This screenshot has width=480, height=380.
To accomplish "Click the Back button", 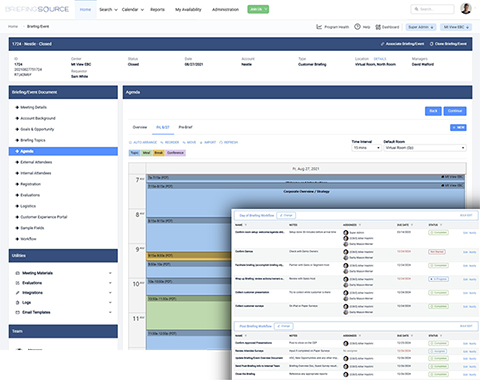I will pos(433,111).
